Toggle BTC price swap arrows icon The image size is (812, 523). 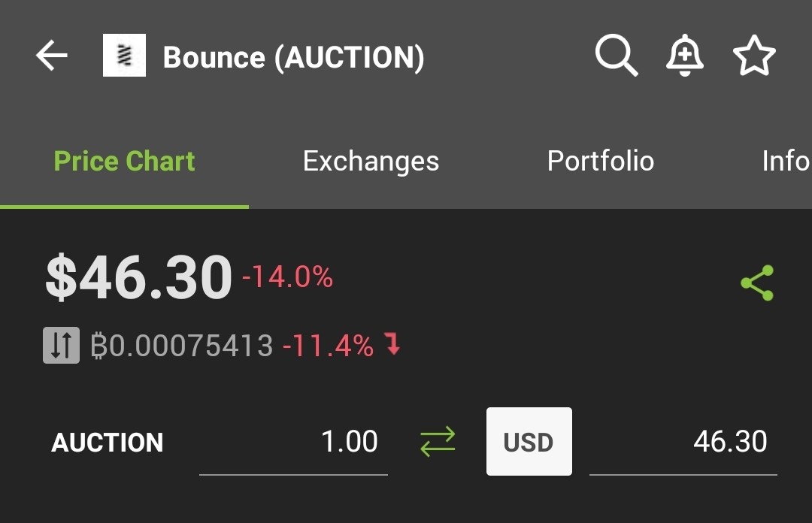pos(61,346)
